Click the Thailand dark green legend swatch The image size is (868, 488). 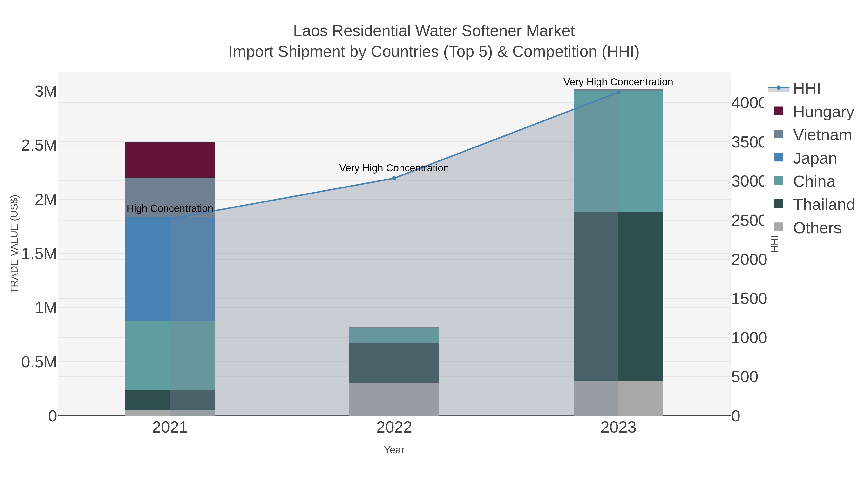(x=779, y=203)
